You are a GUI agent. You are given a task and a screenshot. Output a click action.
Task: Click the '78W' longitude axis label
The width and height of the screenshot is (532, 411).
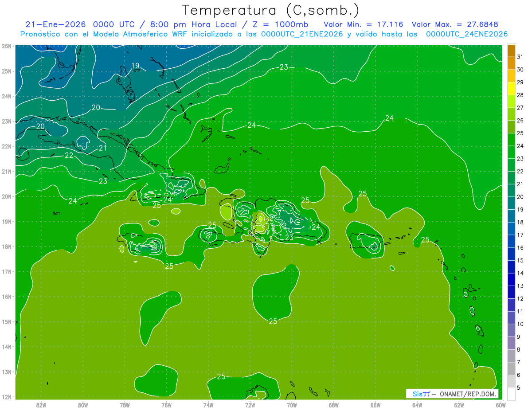point(125,405)
